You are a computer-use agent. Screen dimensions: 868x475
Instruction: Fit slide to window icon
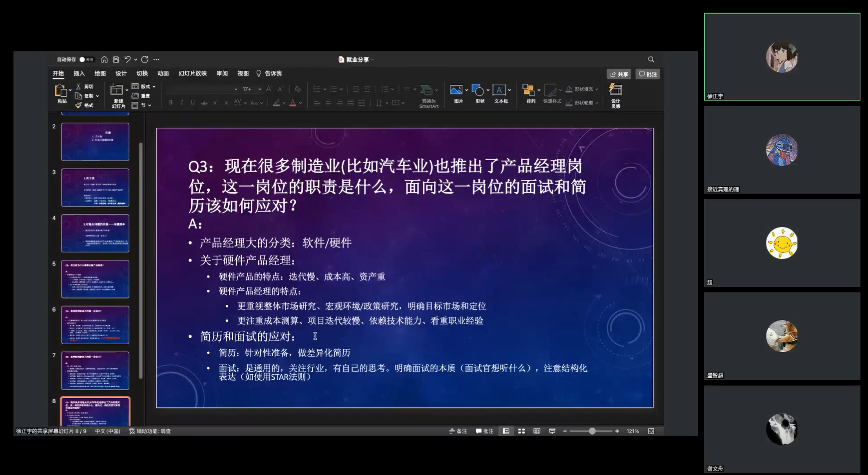(651, 431)
